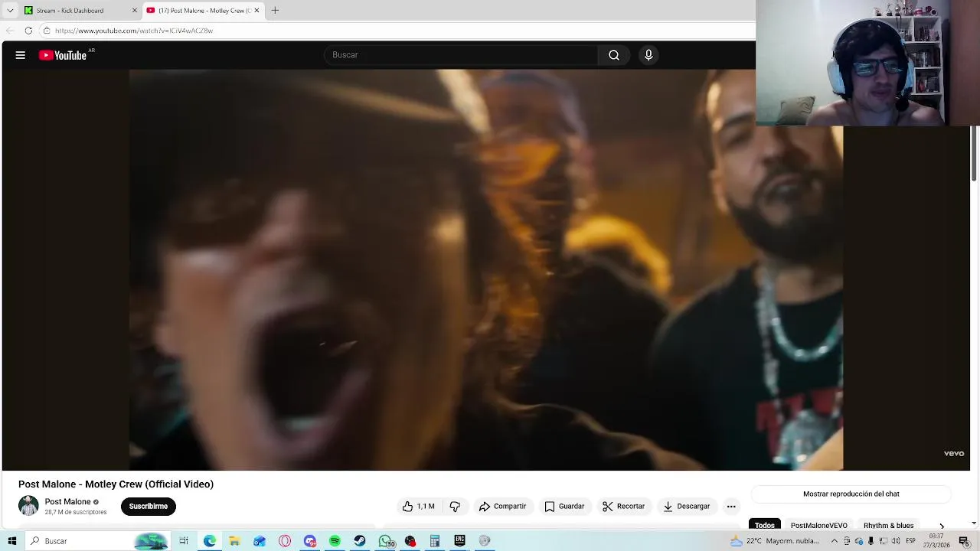
Task: Open the three-dot more actions menu
Action: click(x=731, y=506)
